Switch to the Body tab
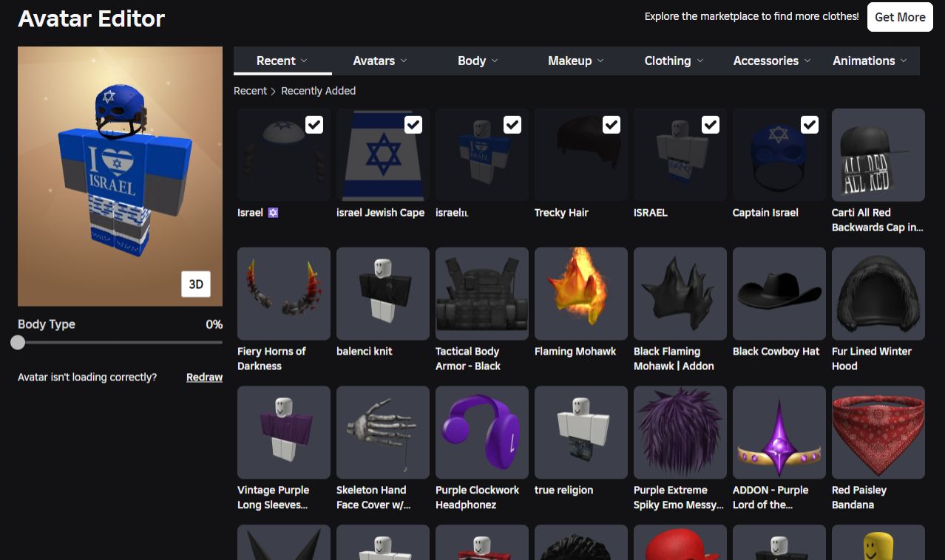This screenshot has height=560, width=945. (x=478, y=61)
